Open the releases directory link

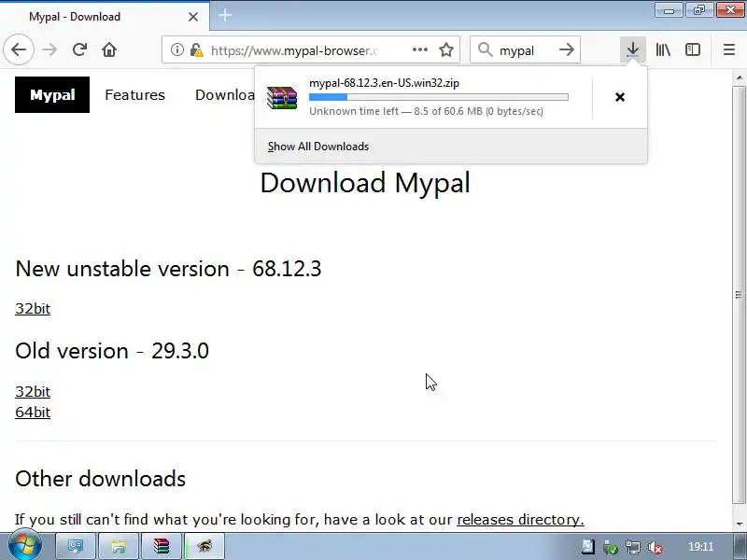click(520, 519)
